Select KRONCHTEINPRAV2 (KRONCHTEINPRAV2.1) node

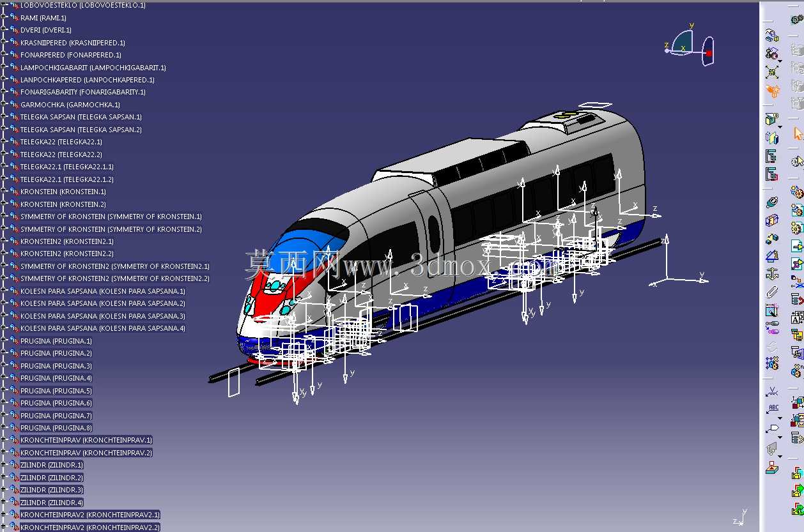[x=90, y=515]
